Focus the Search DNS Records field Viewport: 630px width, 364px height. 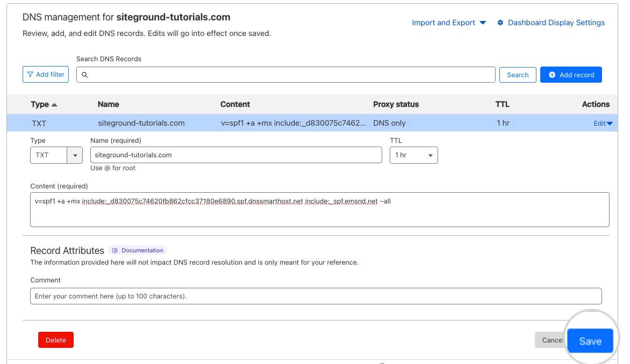coord(285,75)
